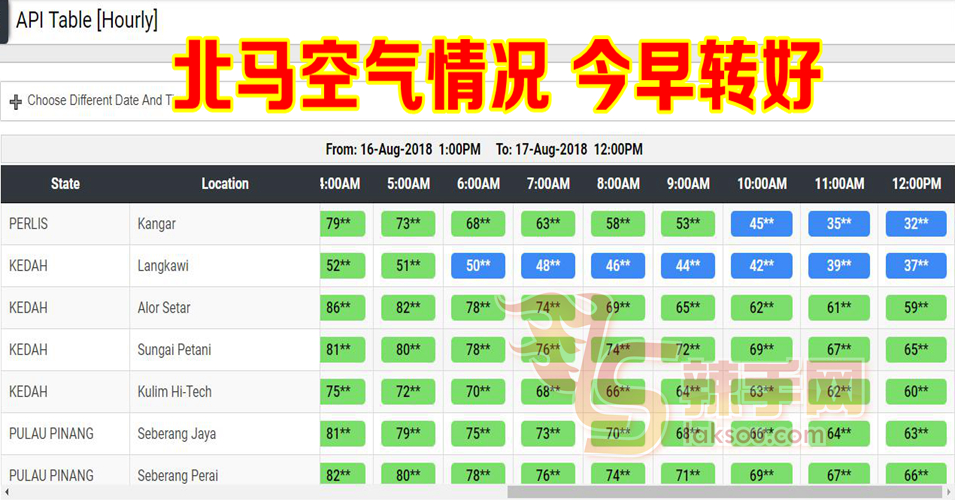Select the 12:00PM column header

(916, 184)
